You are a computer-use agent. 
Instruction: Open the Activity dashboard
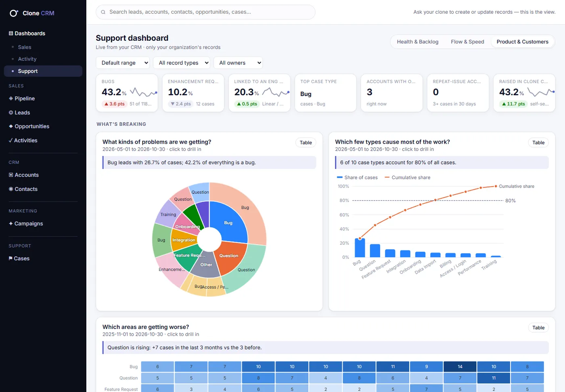[43, 59]
